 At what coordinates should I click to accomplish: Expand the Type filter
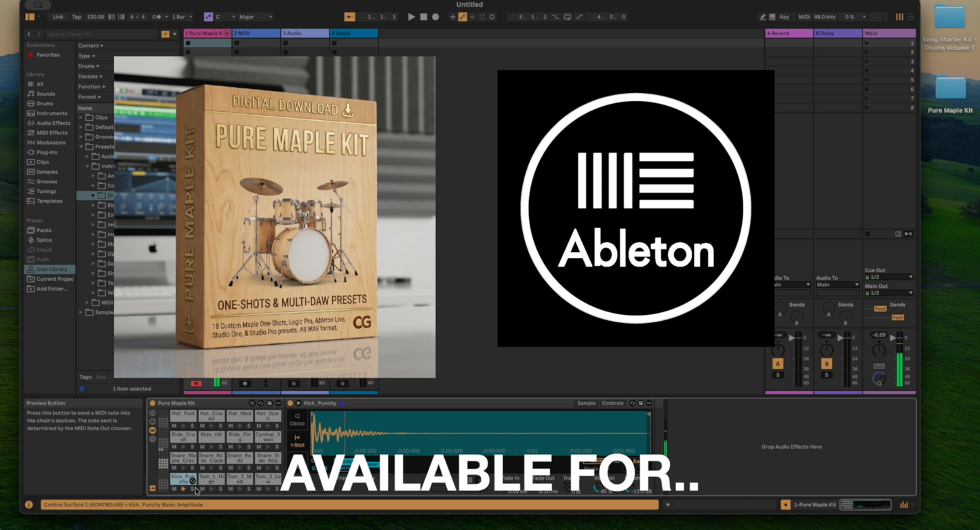tap(86, 56)
